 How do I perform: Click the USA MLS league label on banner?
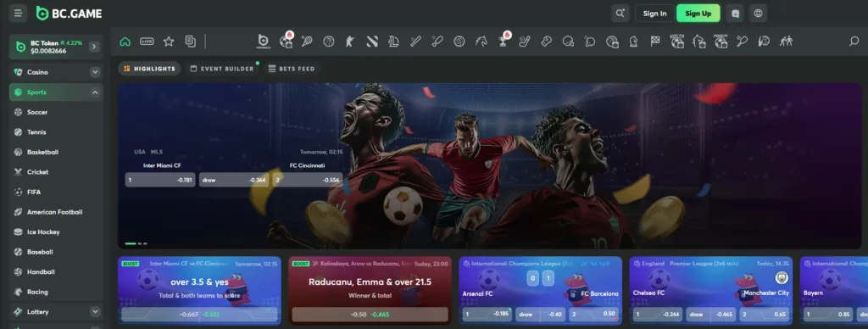(148, 152)
